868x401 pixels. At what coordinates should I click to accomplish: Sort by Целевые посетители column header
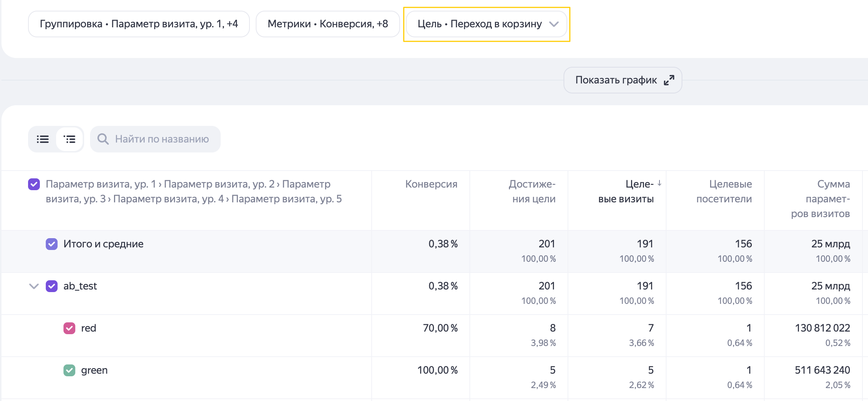click(724, 191)
